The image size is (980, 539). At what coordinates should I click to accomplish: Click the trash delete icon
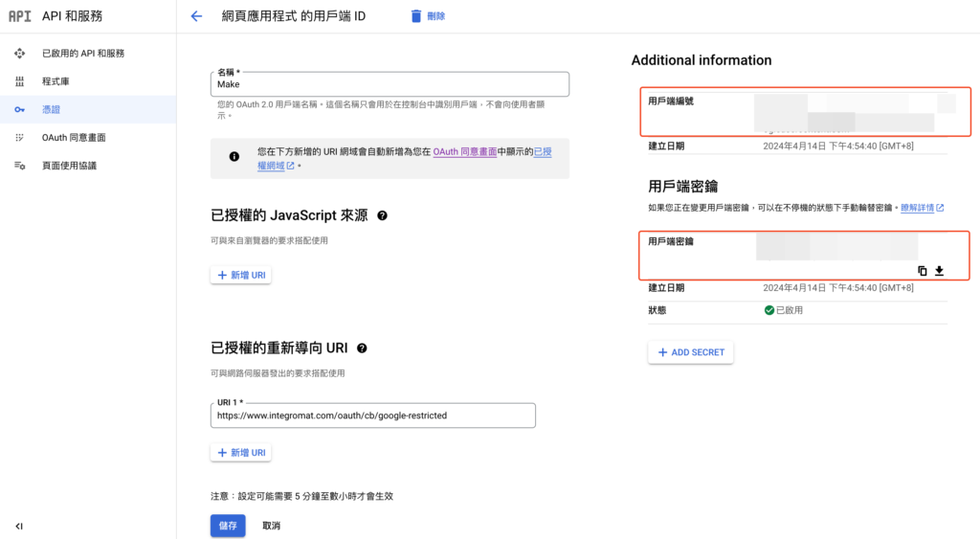(x=415, y=16)
